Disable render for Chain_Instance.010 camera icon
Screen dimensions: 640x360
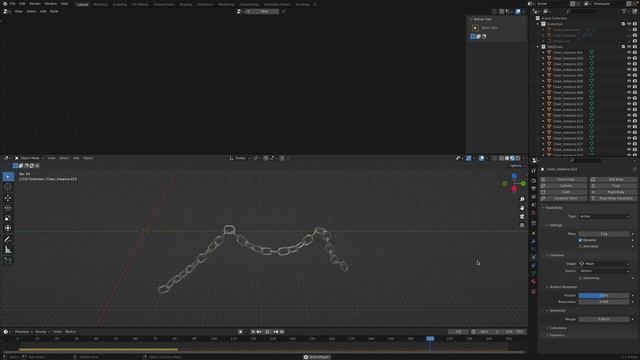coord(635,104)
